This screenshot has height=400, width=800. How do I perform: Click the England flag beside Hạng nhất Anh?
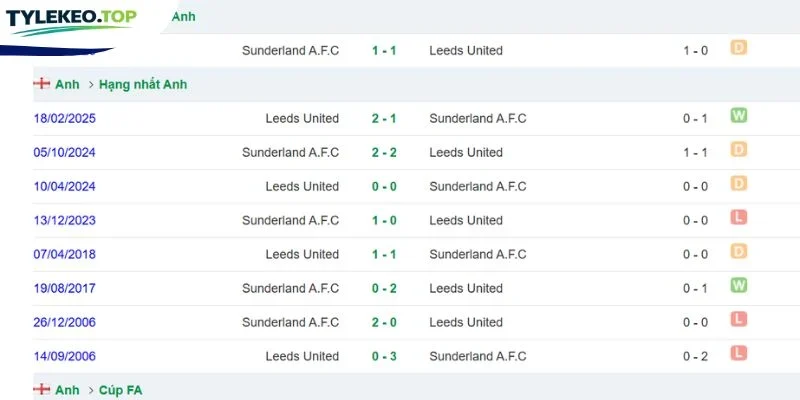click(x=41, y=84)
